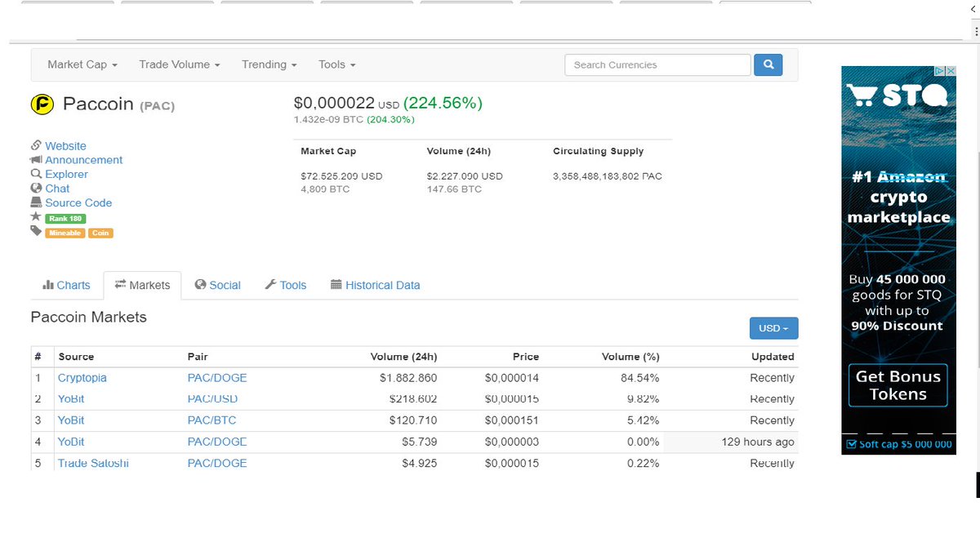
Task: Open the YoBit PAC/USD source link
Action: click(x=71, y=399)
